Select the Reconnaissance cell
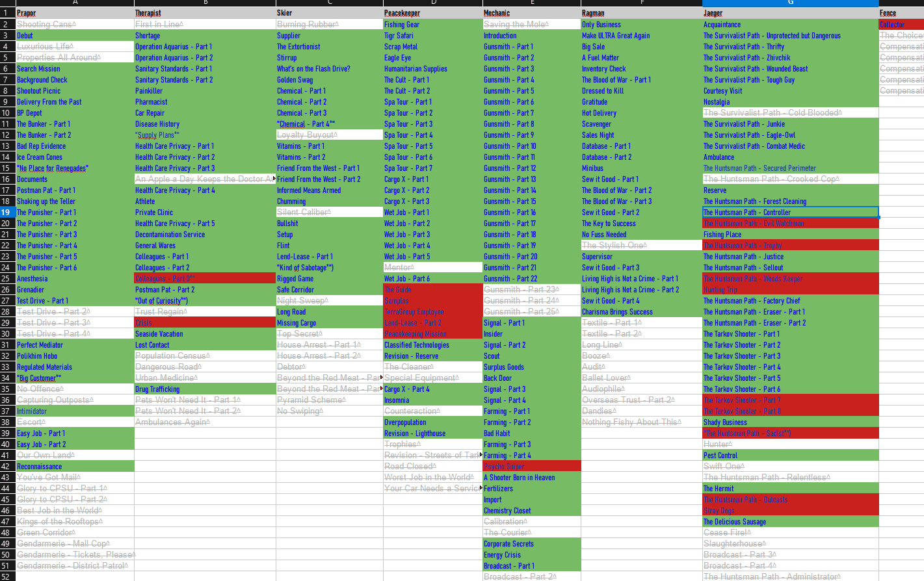Screen dimensions: 924x581 tap(75, 467)
